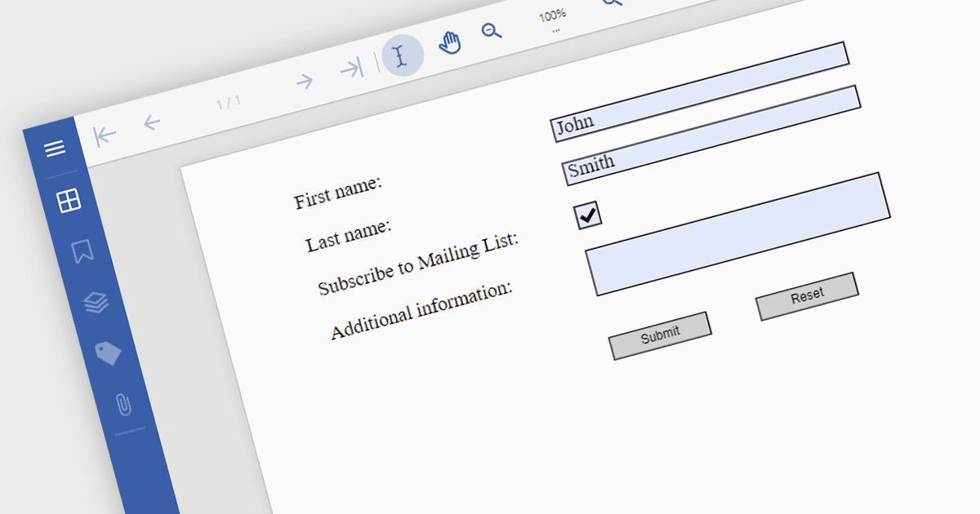Open the bookmarks panel icon
The height and width of the screenshot is (514, 980).
coord(82,251)
